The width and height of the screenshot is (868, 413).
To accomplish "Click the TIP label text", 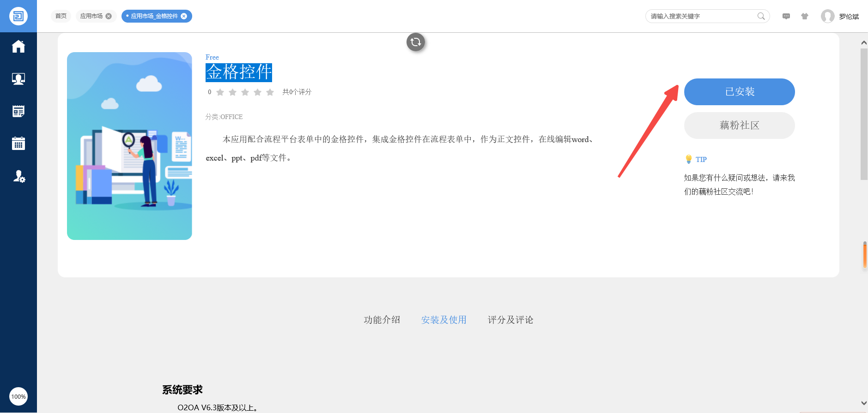I will pyautogui.click(x=701, y=160).
